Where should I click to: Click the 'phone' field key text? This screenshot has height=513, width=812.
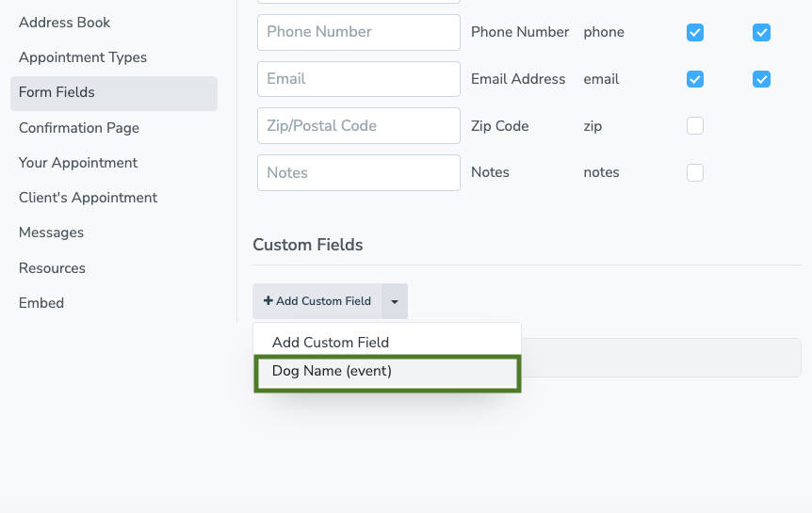pyautogui.click(x=604, y=32)
